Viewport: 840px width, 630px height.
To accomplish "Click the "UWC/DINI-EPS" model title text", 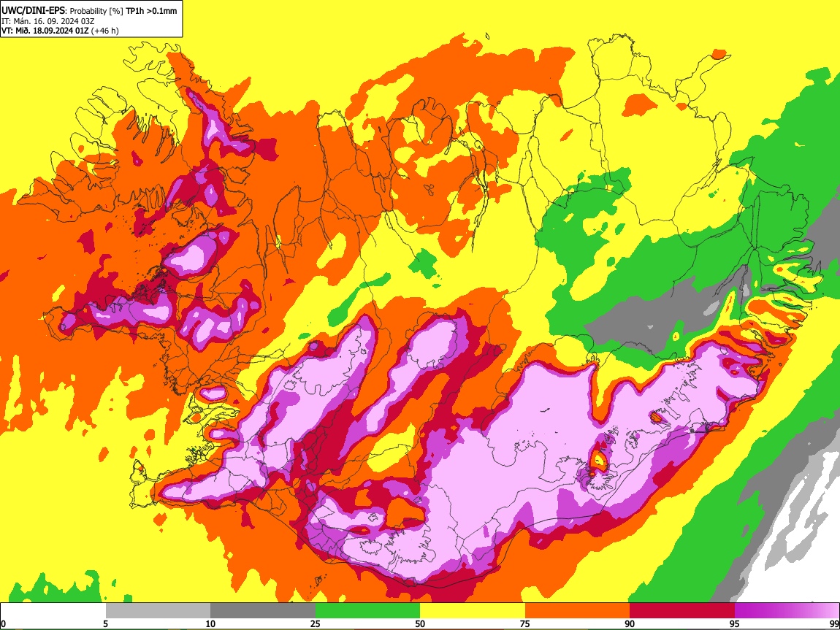I will pyautogui.click(x=33, y=11).
